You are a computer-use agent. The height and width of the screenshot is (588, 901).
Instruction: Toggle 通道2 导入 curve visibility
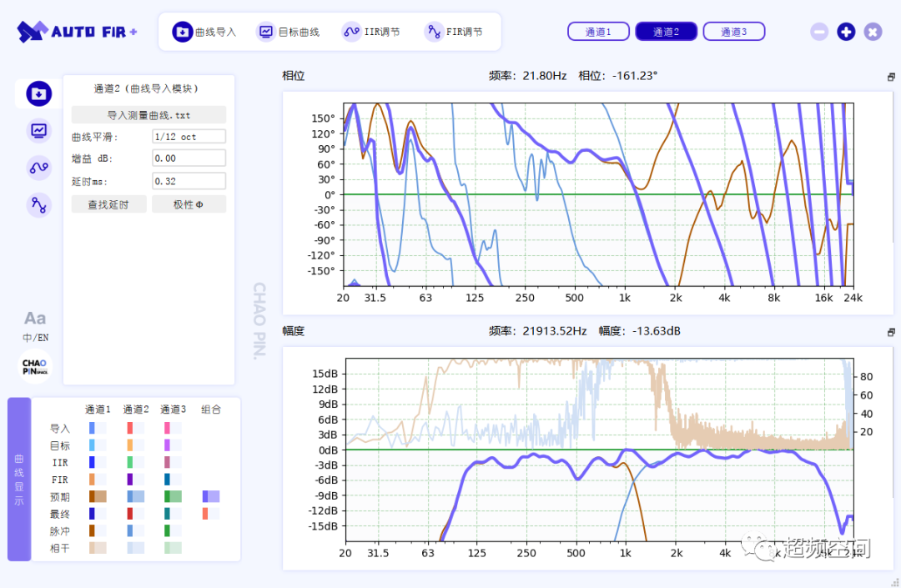coord(136,428)
